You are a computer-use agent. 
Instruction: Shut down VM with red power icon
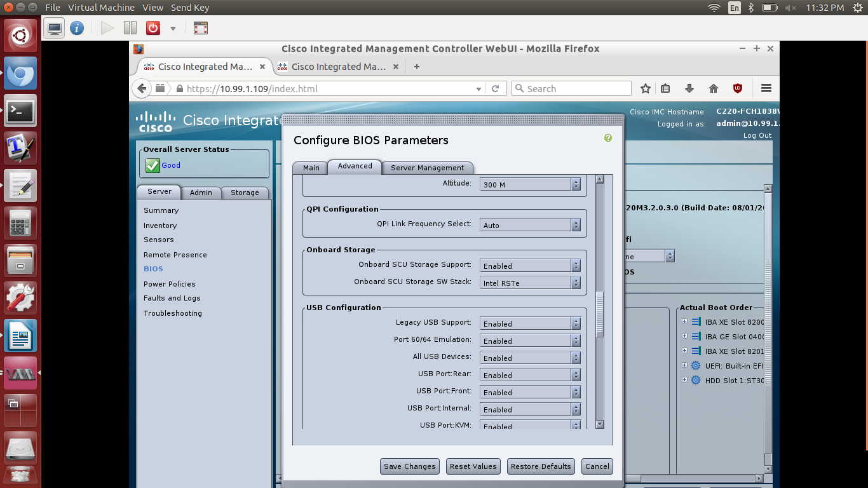[x=153, y=28]
